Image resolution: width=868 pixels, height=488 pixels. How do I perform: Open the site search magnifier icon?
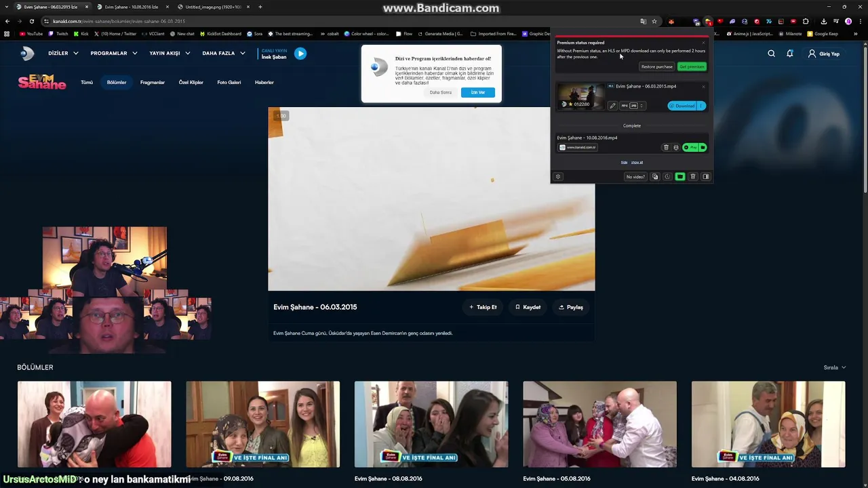[x=771, y=54]
